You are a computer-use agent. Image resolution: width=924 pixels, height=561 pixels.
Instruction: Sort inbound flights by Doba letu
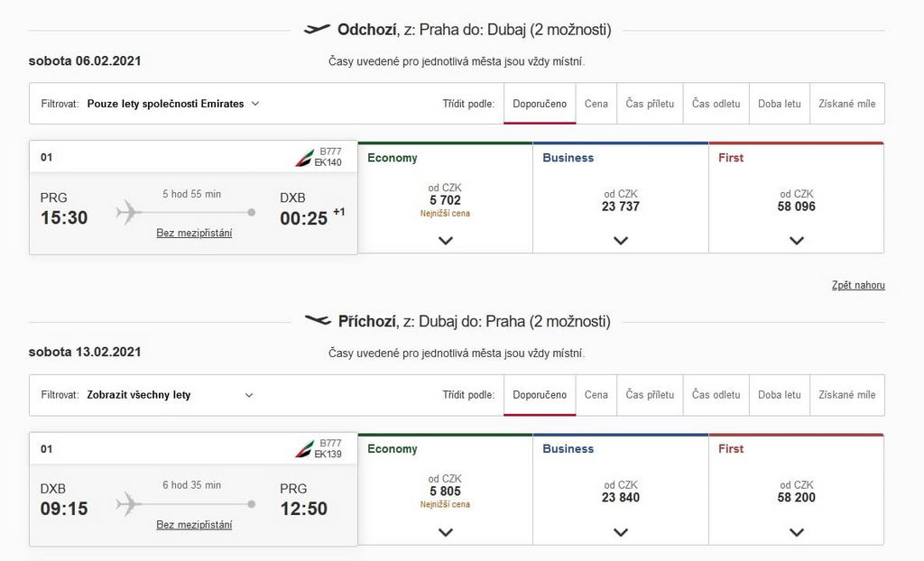coord(779,395)
